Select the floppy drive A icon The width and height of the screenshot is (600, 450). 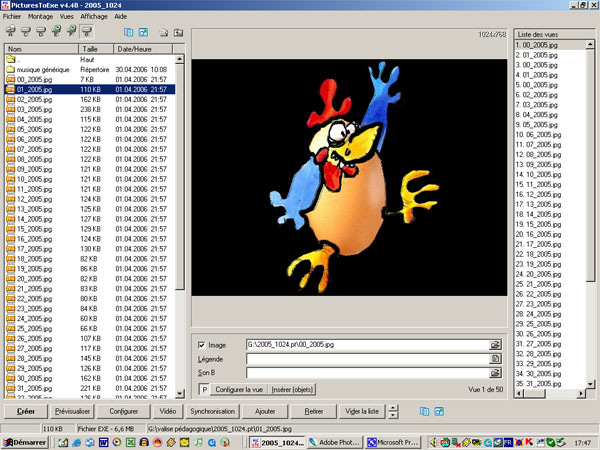[x=11, y=31]
